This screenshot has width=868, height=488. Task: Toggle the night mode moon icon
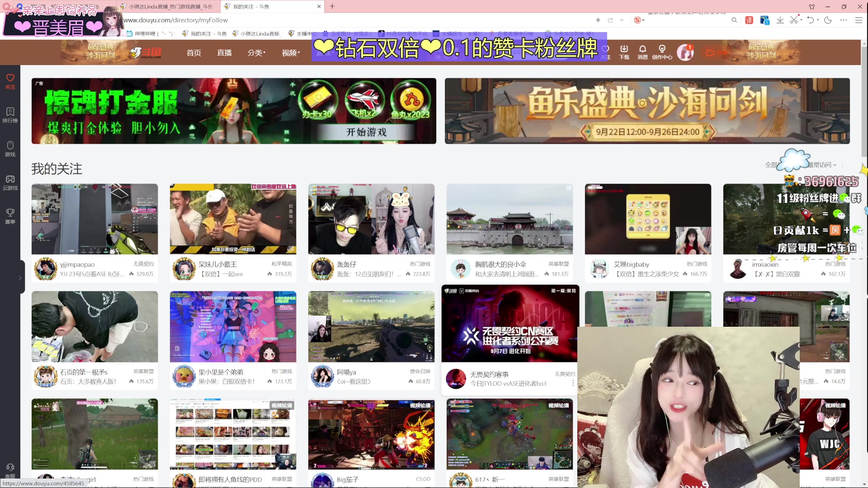(828, 20)
